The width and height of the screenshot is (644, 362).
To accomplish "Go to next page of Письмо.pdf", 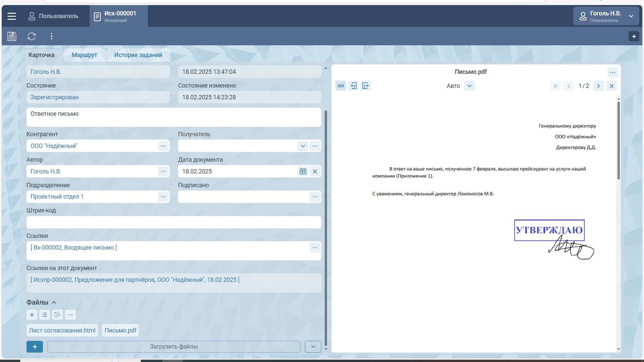I will point(598,86).
